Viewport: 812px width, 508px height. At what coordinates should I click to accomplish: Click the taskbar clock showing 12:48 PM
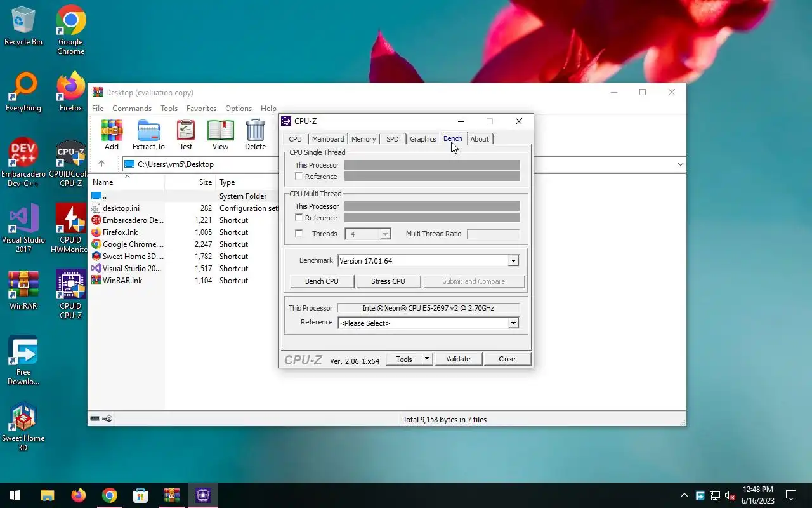coord(757,495)
